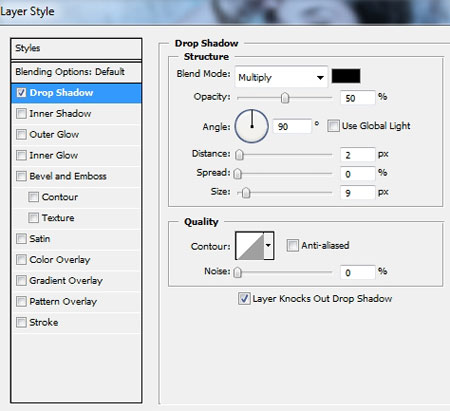
Task: Open the Gradient Overlay settings row
Action: click(76, 280)
